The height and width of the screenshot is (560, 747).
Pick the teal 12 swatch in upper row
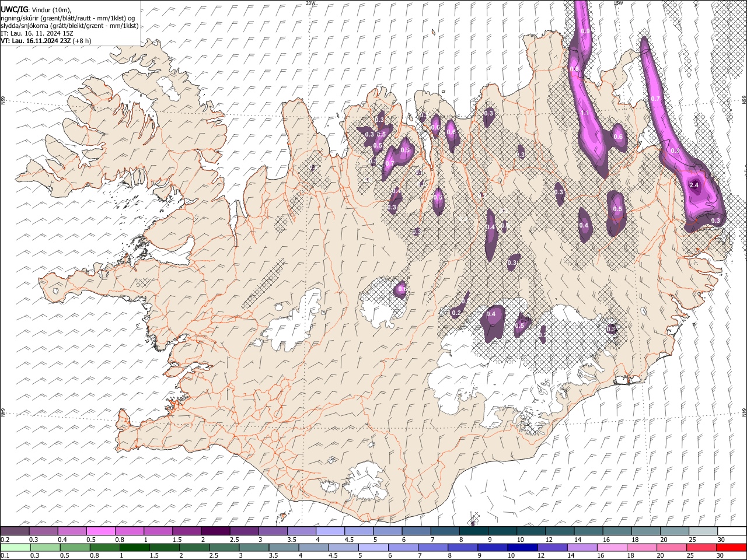coord(560,531)
